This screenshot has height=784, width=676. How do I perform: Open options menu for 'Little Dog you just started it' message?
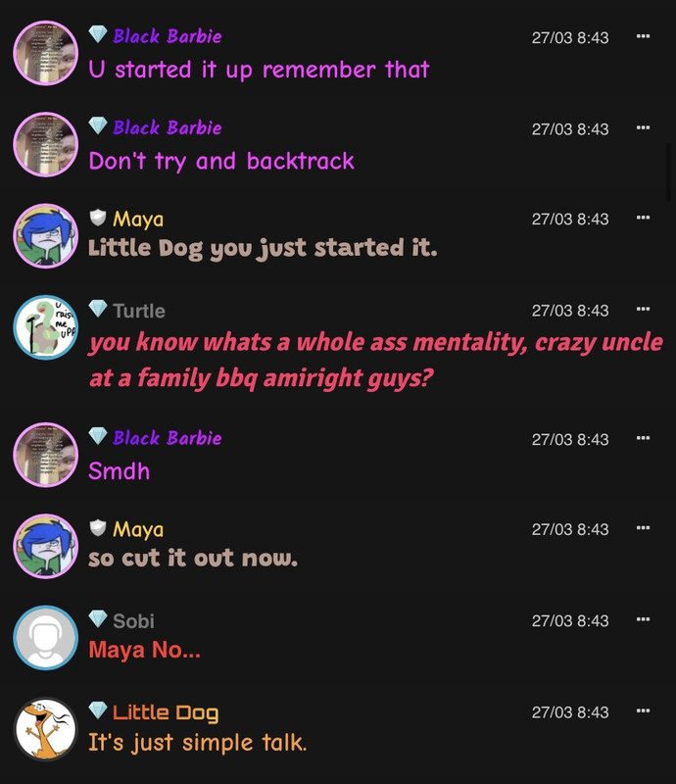643,218
